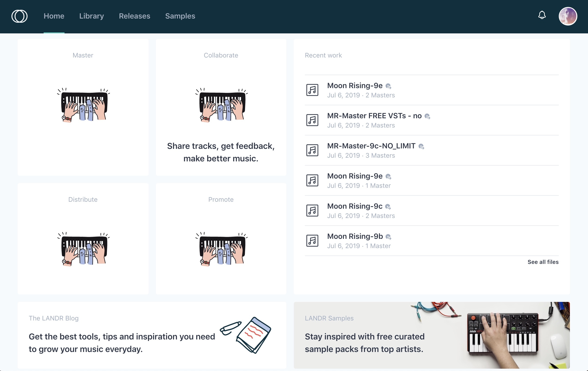Open your profile avatar menu
This screenshot has height=371, width=588.
(x=568, y=16)
